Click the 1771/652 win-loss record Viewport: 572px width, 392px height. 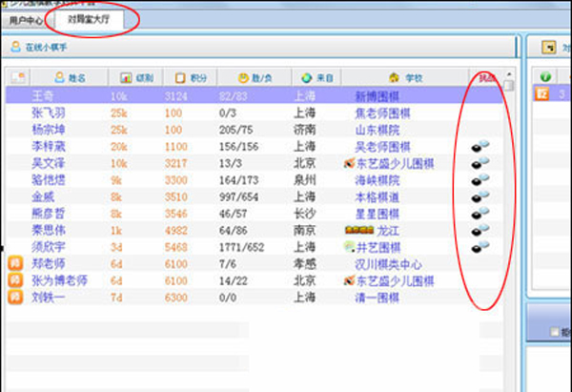click(241, 247)
